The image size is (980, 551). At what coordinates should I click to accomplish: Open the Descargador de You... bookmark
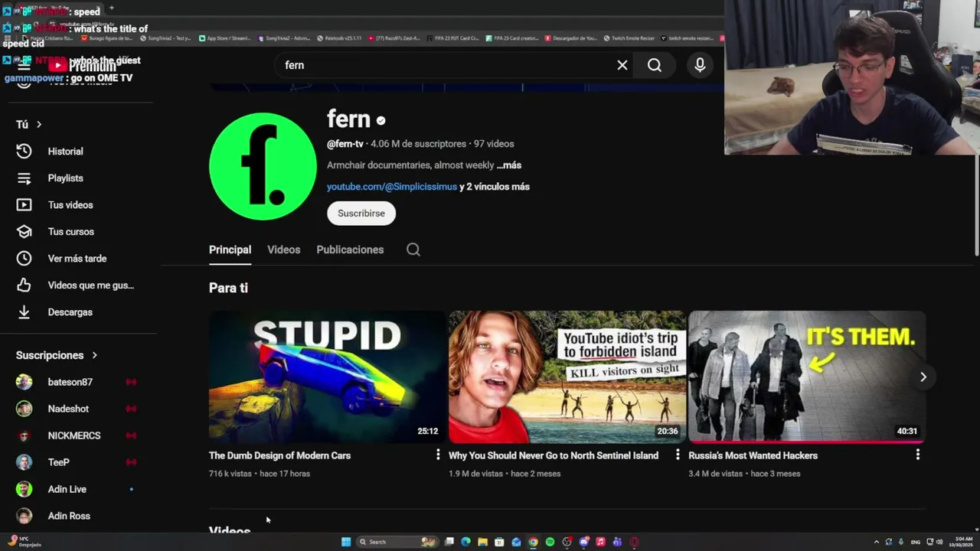[571, 38]
